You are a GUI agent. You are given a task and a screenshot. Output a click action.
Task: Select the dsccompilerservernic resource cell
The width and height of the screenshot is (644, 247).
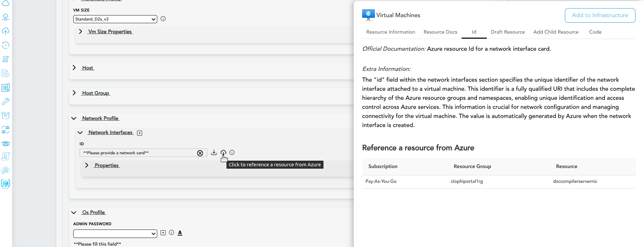tap(575, 181)
